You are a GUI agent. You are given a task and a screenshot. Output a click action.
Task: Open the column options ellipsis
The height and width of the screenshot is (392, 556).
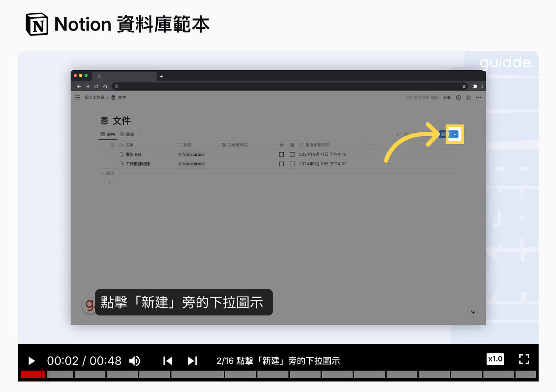point(372,145)
